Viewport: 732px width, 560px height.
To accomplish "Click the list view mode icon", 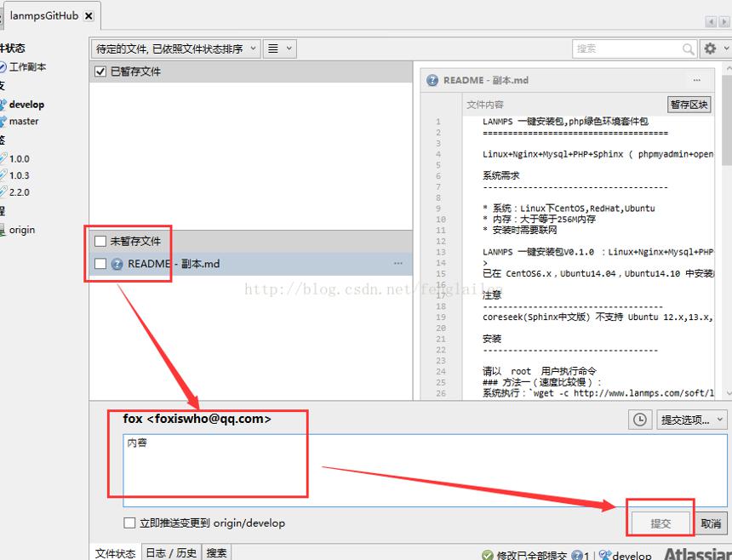I will (273, 49).
